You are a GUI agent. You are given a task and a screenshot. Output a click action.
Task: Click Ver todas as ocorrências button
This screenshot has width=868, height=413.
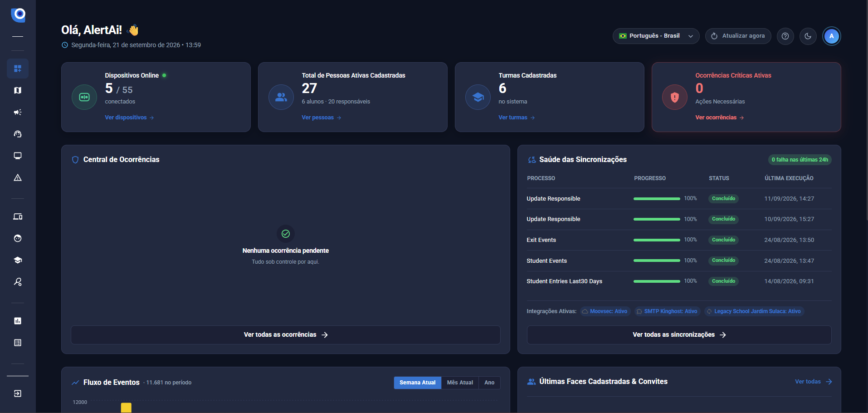coord(286,334)
